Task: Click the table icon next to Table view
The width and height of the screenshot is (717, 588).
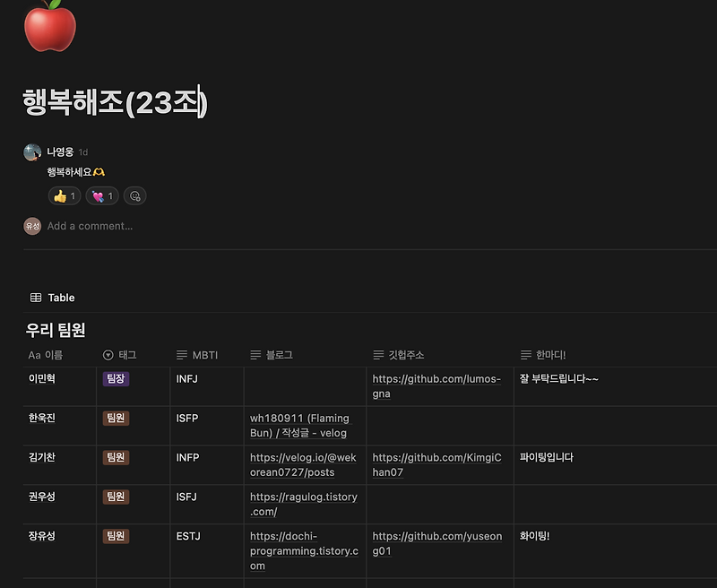Action: [35, 297]
